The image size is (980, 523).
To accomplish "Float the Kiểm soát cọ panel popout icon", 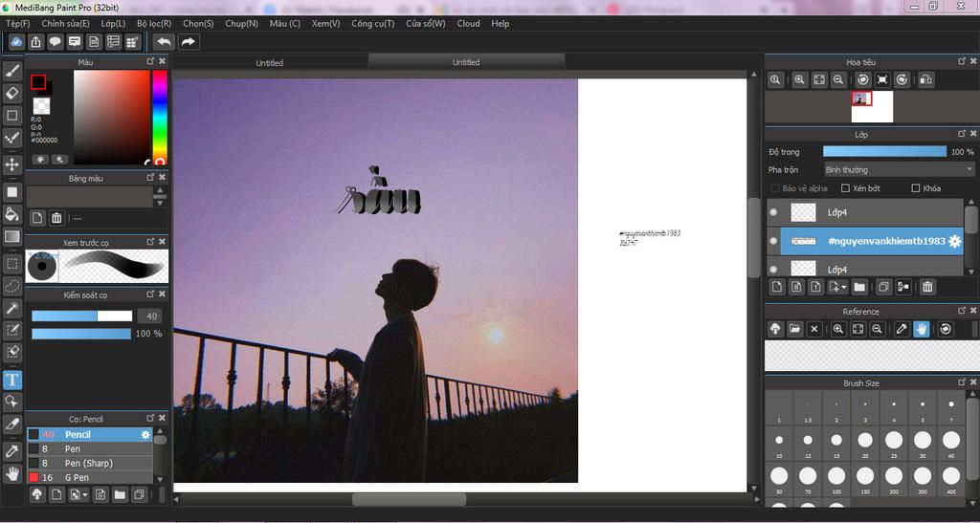I will coord(150,294).
